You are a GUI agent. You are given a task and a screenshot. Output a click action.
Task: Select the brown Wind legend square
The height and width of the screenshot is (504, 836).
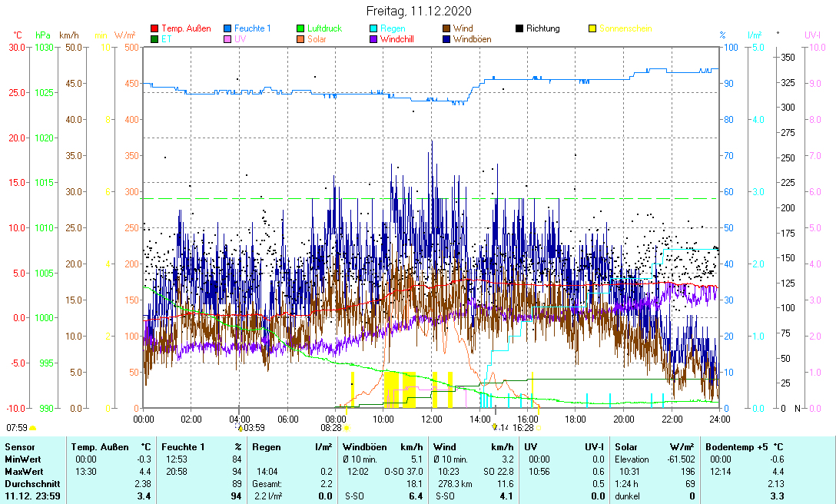446,28
